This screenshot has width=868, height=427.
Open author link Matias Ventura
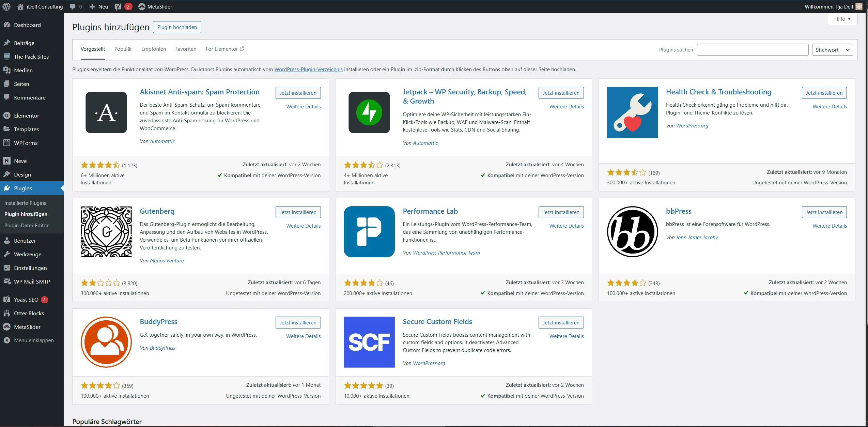(x=167, y=261)
